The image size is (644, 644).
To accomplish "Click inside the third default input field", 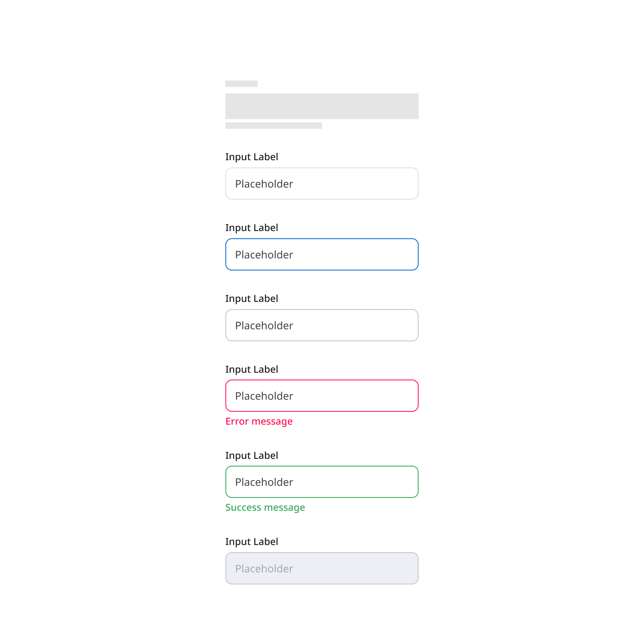I will tap(322, 325).
